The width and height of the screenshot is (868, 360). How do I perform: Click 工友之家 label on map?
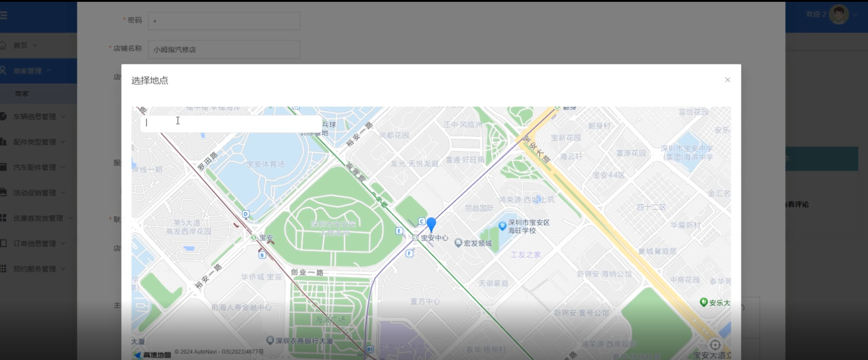pyautogui.click(x=526, y=255)
